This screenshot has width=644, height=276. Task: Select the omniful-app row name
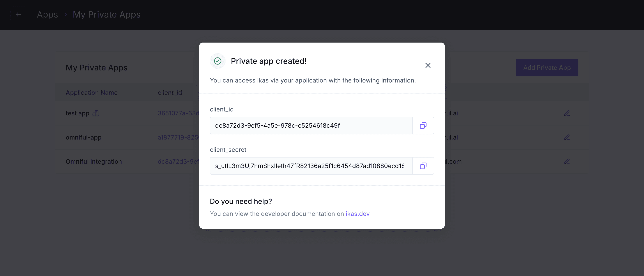coord(83,137)
